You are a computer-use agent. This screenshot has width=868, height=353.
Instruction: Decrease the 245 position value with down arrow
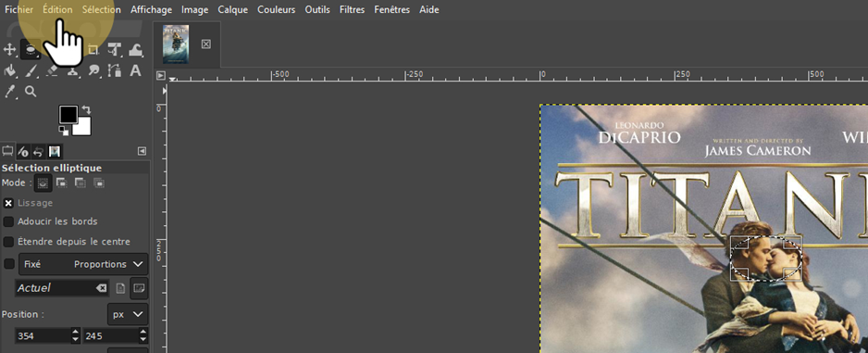[x=143, y=340]
